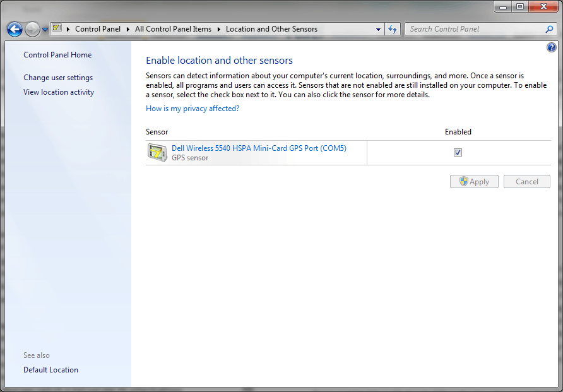Open the recent pages dropdown arrow
Image resolution: width=563 pixels, height=392 pixels.
point(45,30)
